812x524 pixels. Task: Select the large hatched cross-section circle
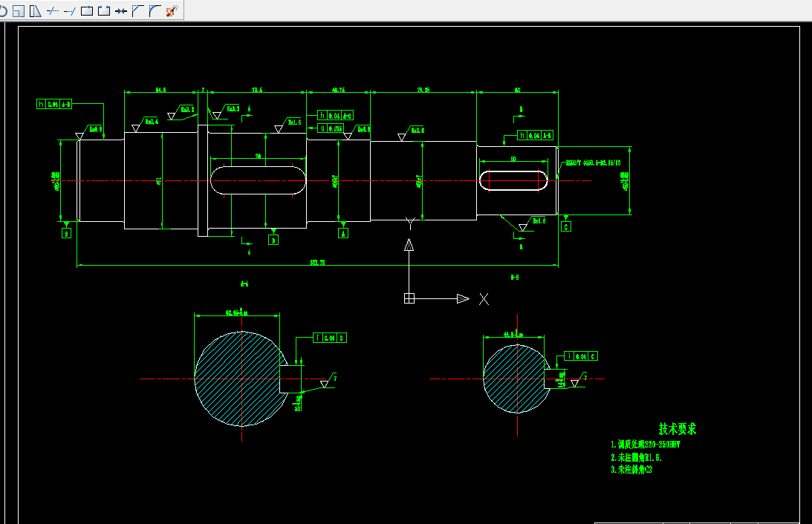(241, 379)
